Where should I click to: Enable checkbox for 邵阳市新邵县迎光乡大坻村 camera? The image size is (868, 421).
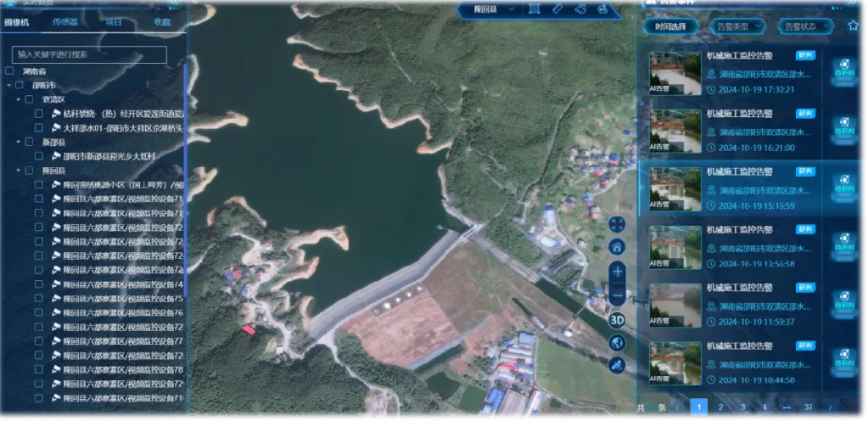coord(39,156)
